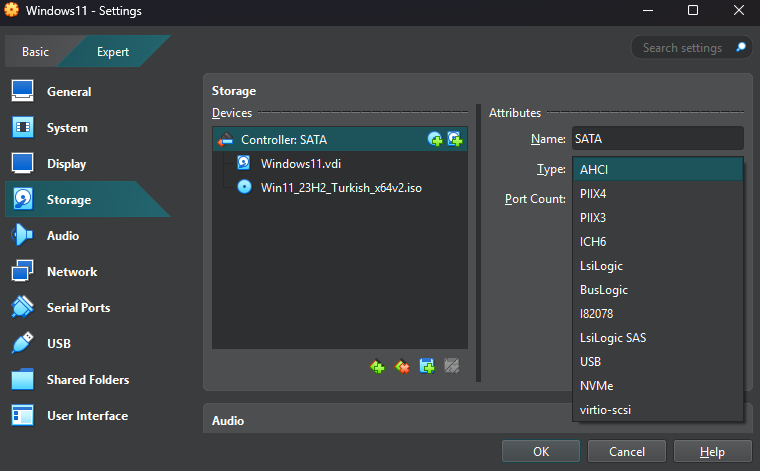The image size is (760, 471).
Task: Select the Serial Ports connector icon
Action: tap(22, 307)
